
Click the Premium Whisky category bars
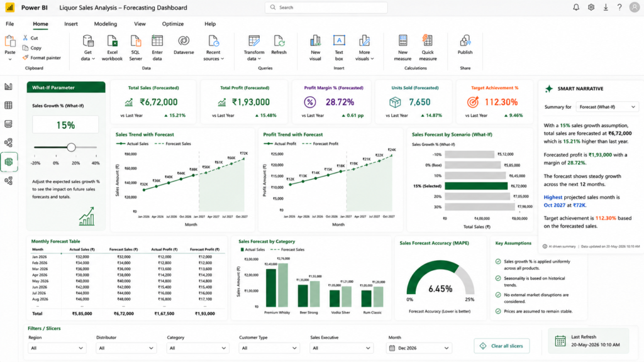277,286
